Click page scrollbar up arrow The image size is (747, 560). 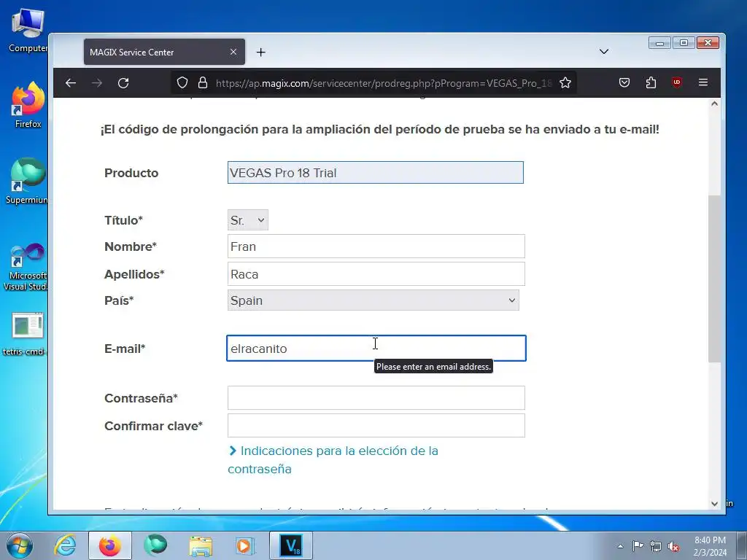point(714,104)
